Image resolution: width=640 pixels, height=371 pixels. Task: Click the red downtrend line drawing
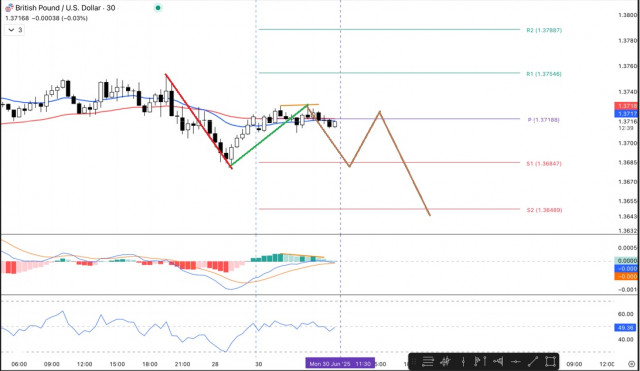(x=199, y=121)
